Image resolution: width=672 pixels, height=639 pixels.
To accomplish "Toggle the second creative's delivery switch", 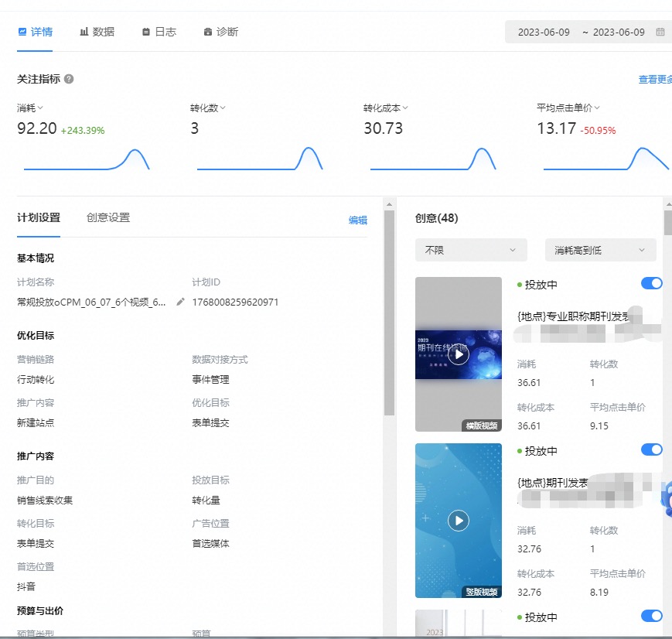I will 652,449.
